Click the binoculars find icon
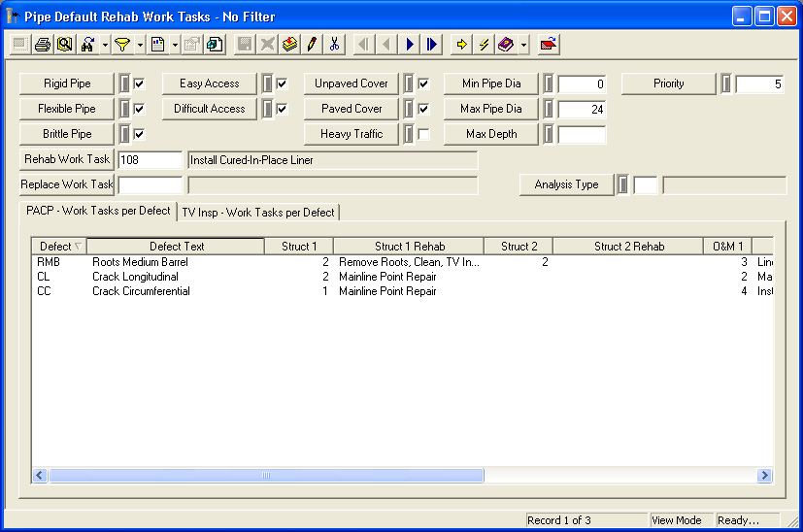 [x=87, y=45]
